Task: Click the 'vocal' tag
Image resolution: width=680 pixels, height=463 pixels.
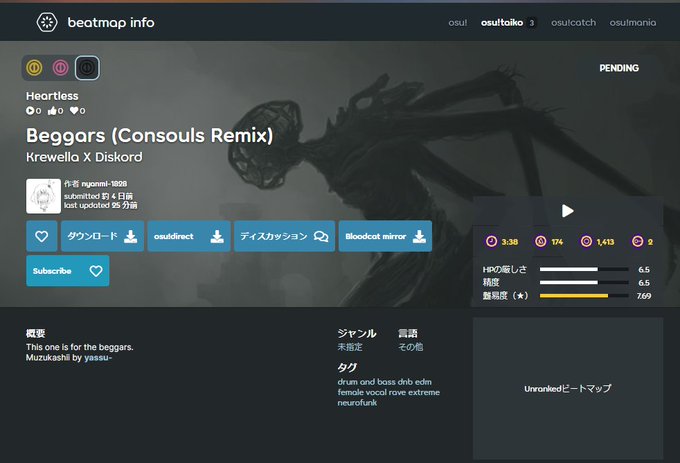Action: [x=376, y=392]
